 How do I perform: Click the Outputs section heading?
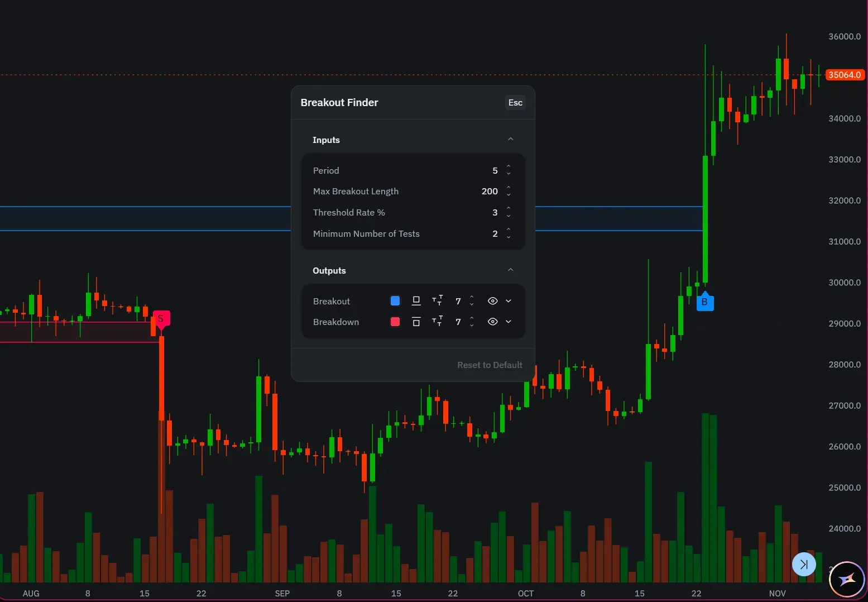[329, 271]
